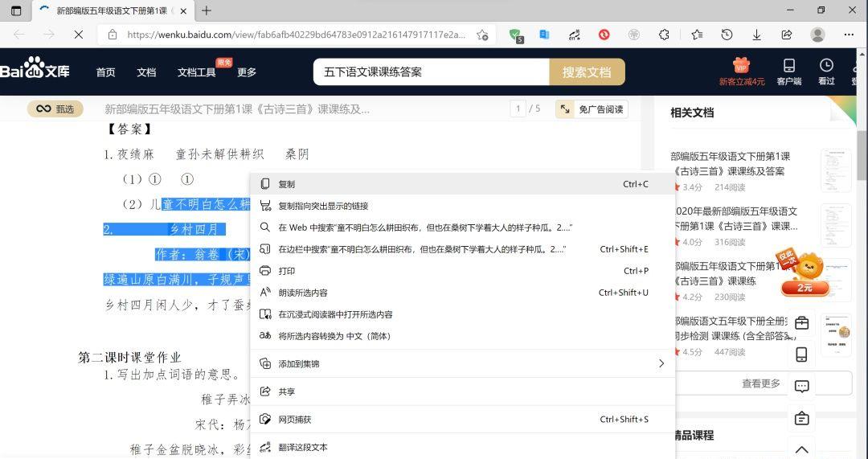Open browser History

pyautogui.click(x=727, y=35)
